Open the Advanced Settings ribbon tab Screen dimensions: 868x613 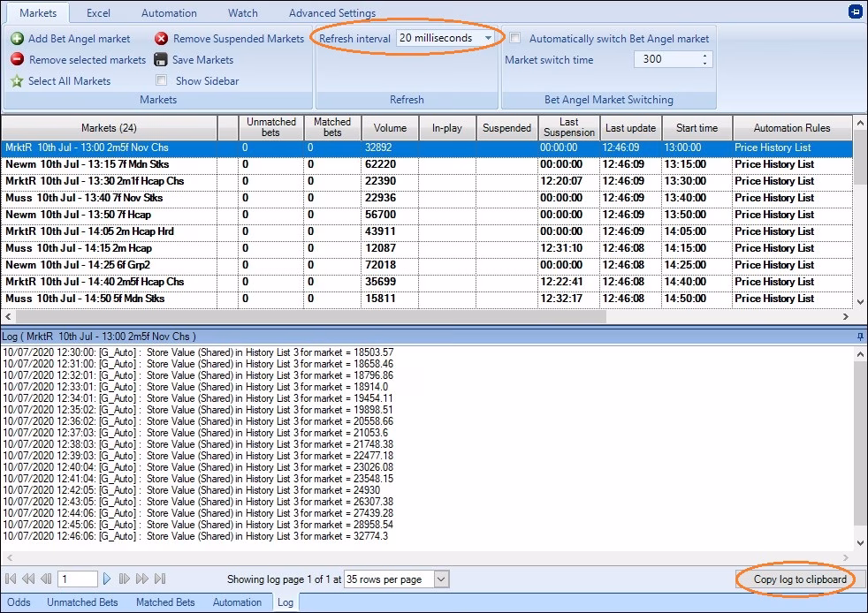pyautogui.click(x=332, y=12)
